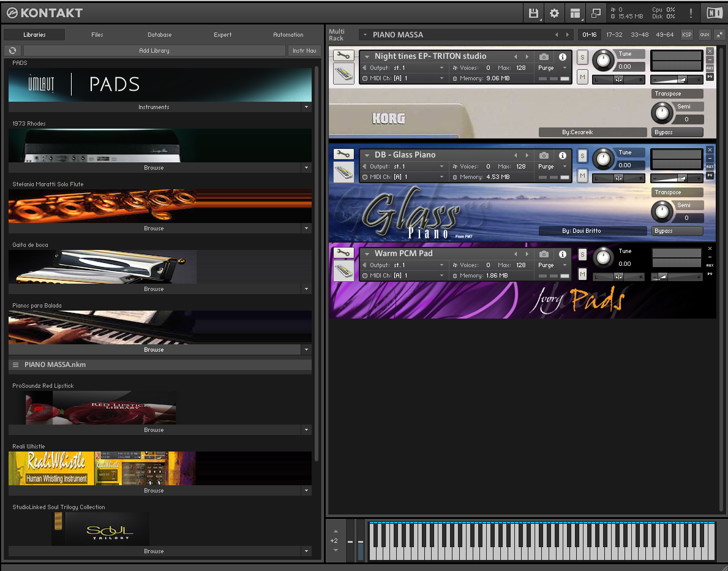
Task: Go to next multi next to PIANO MASSA
Action: coord(568,35)
